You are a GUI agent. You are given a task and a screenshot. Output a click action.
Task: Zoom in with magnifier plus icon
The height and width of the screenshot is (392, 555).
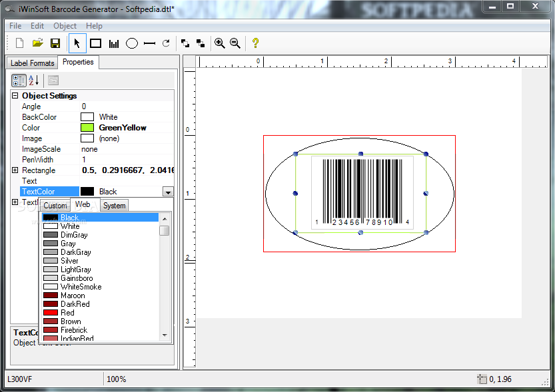(x=219, y=43)
